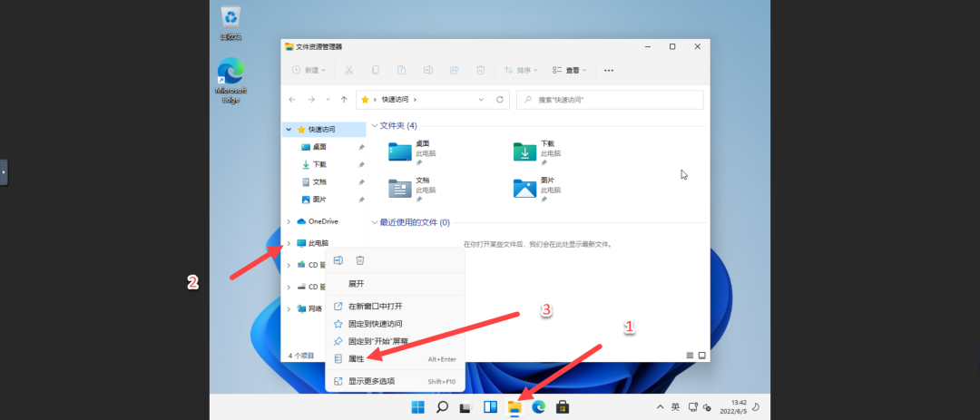980x420 pixels.
Task: Expand the address bar history chevron
Action: (x=481, y=100)
